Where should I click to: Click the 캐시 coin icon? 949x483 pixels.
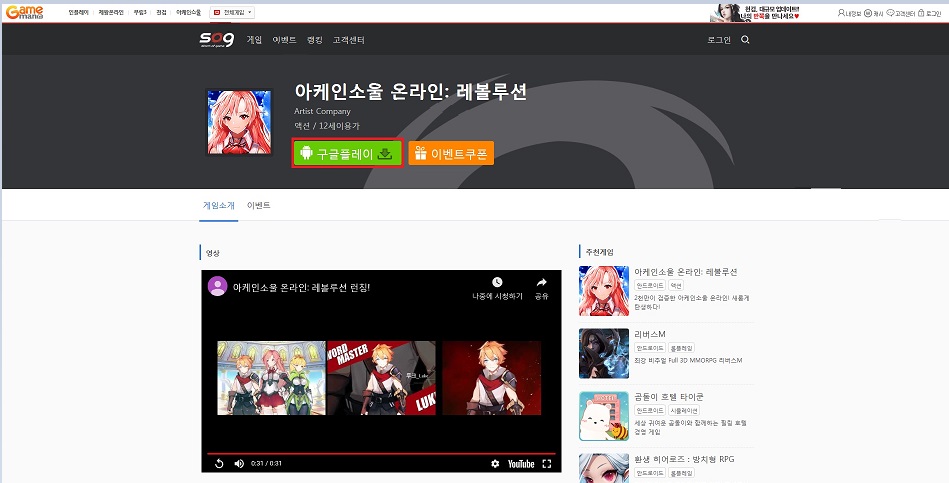pyautogui.click(x=867, y=13)
